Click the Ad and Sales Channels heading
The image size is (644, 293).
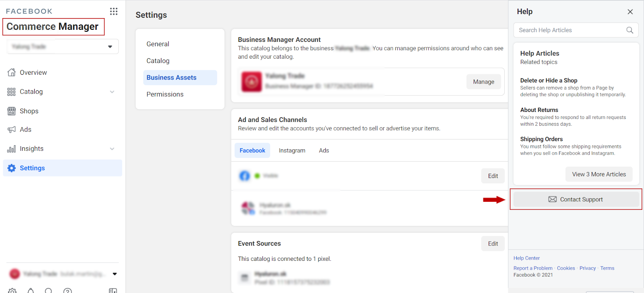(x=272, y=120)
